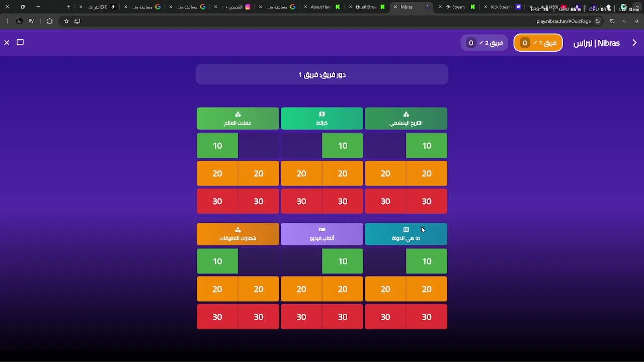This screenshot has height=362, width=644.
Task: Select the فريق 2 team chip
Action: click(x=484, y=43)
